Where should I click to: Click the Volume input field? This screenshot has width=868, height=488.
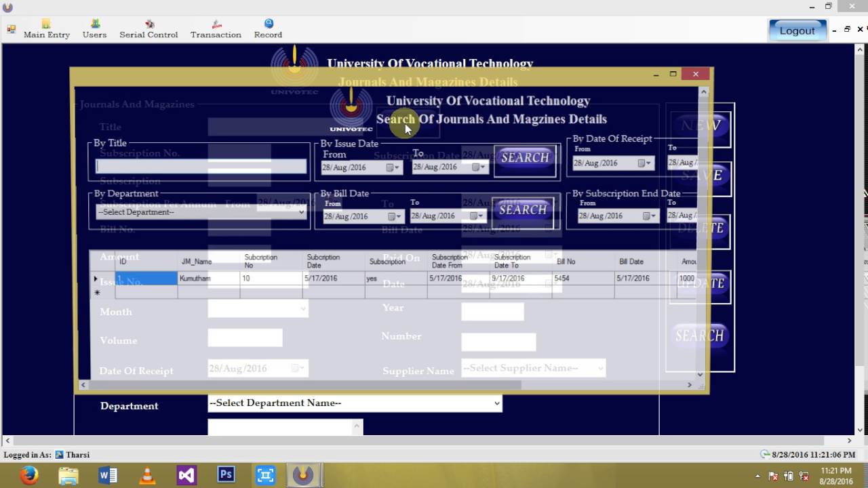click(245, 338)
